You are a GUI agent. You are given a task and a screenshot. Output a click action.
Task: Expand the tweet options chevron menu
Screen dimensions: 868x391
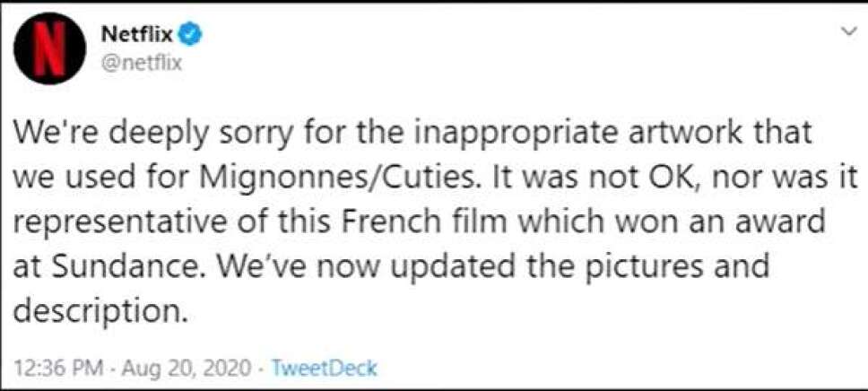click(847, 33)
